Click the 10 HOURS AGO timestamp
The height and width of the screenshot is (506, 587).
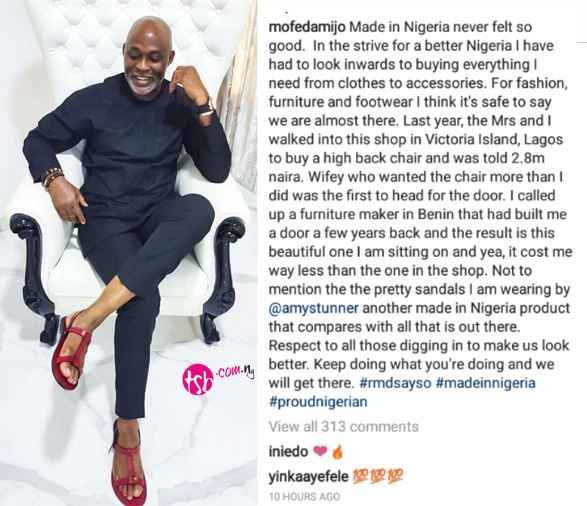[304, 497]
